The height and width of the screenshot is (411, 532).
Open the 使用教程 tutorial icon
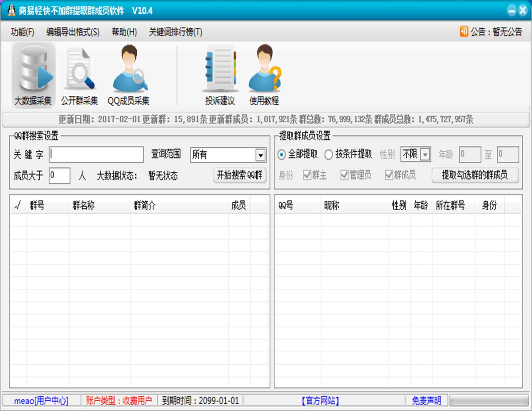[x=264, y=76]
